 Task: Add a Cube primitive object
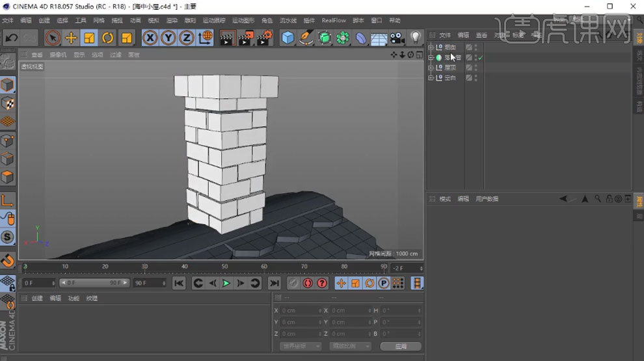coord(288,38)
